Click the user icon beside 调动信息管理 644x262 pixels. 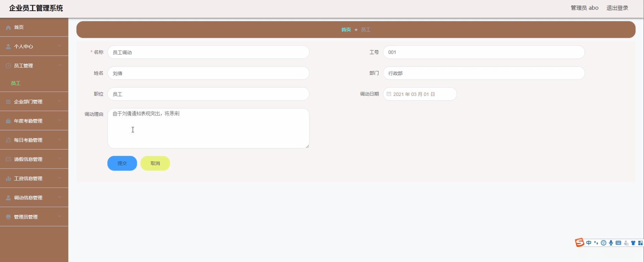(x=8, y=198)
